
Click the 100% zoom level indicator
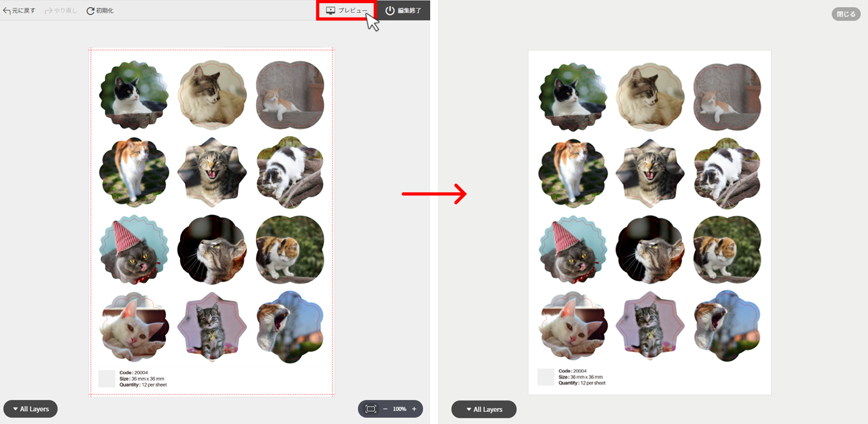click(x=400, y=409)
